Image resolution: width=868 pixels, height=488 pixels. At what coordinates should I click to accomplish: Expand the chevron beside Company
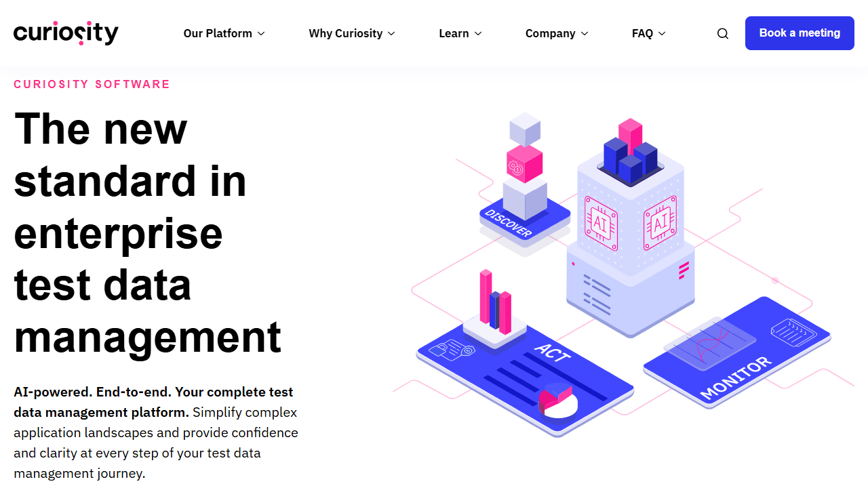(x=585, y=34)
